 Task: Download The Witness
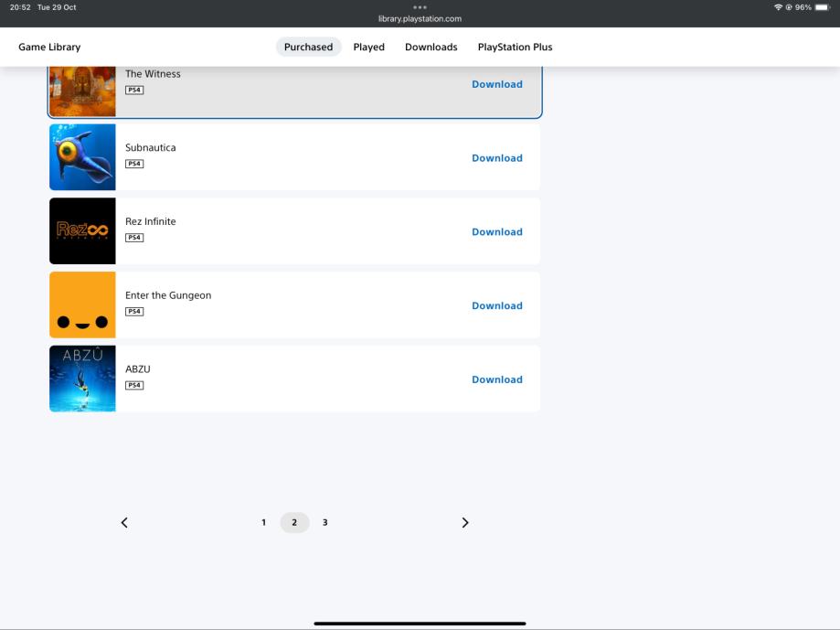coord(497,84)
